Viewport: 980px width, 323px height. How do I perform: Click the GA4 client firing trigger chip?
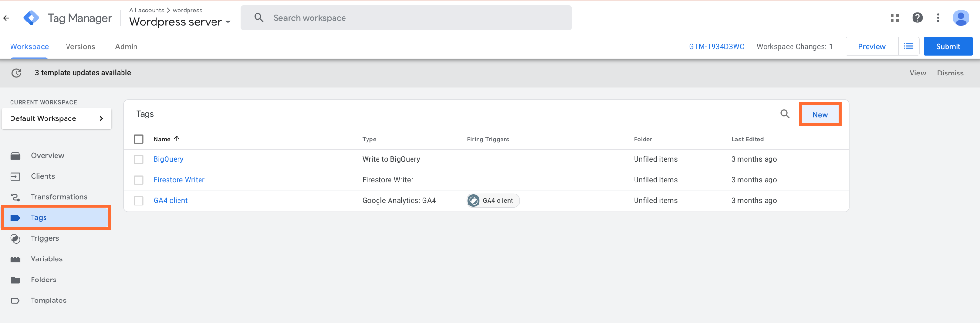point(493,201)
